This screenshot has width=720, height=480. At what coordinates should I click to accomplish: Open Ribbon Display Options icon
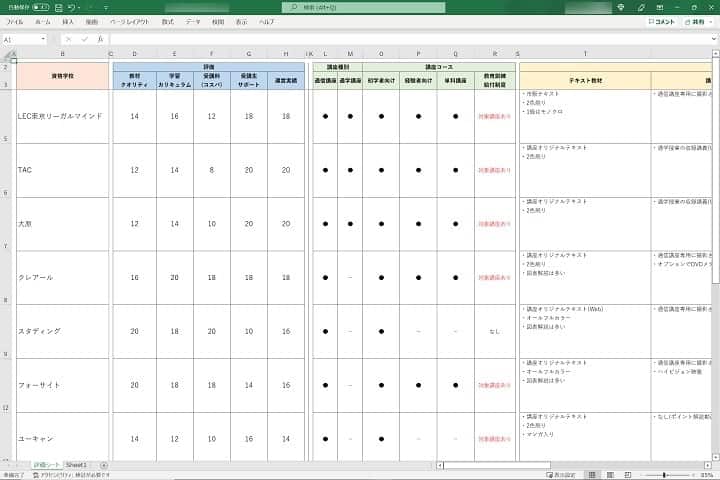659,7
